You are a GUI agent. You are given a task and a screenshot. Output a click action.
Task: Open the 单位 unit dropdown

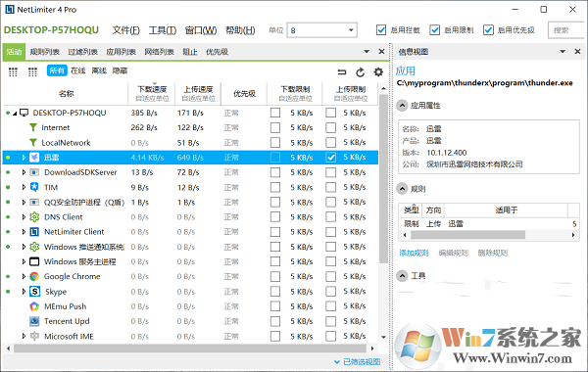pyautogui.click(x=321, y=30)
